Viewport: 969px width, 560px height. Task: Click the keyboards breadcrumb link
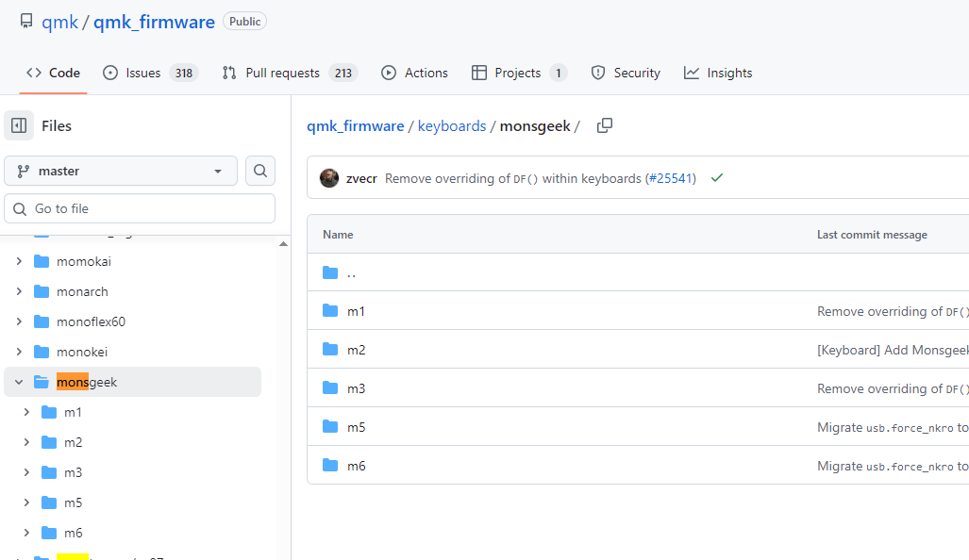(x=452, y=125)
